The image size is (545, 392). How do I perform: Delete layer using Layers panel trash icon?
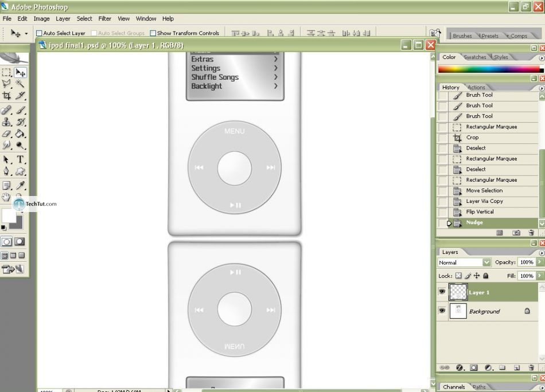coord(531,367)
